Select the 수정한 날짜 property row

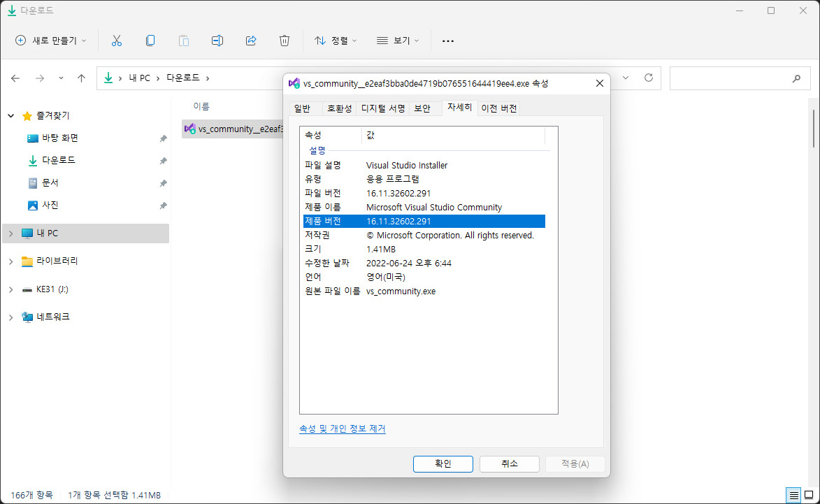[424, 264]
